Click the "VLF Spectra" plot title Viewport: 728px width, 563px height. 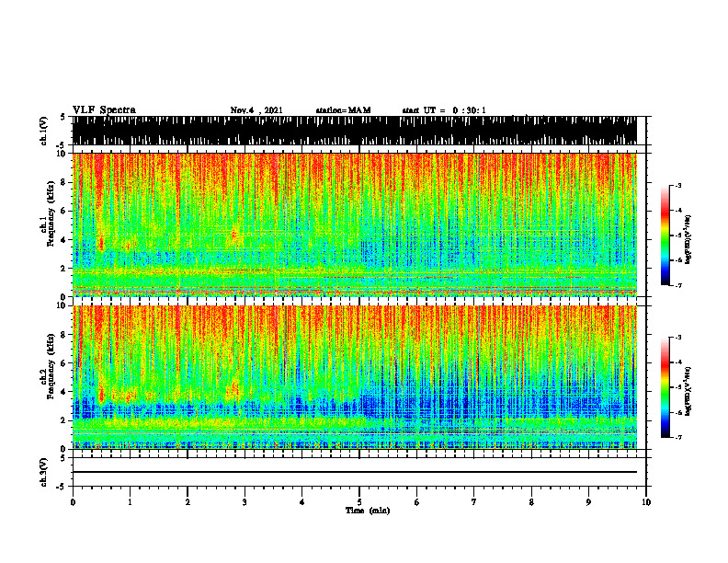(x=104, y=110)
